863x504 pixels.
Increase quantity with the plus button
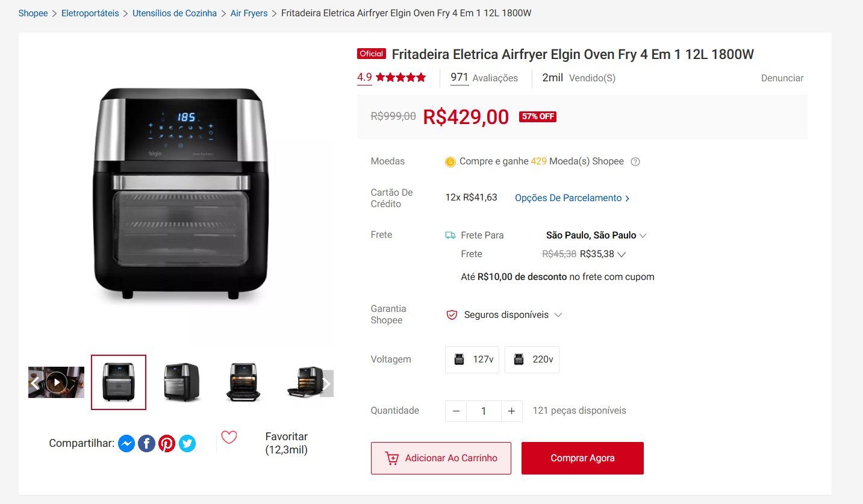point(511,411)
